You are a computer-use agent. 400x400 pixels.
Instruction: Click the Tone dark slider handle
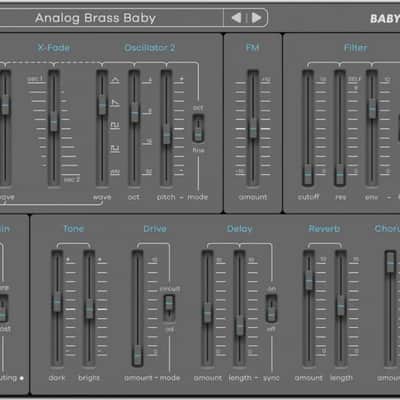57,302
